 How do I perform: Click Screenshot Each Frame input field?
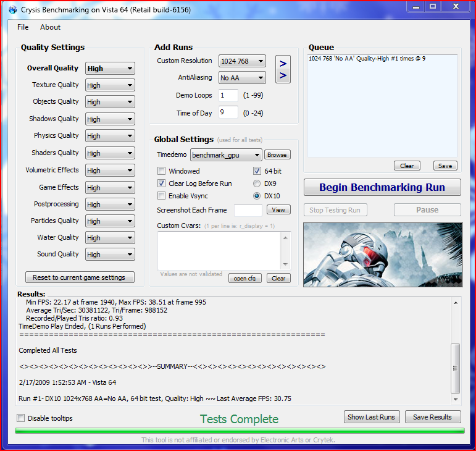pos(248,210)
